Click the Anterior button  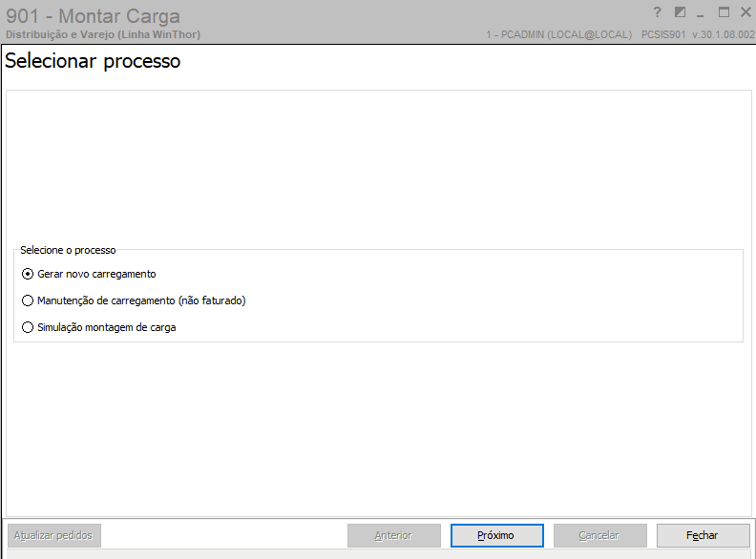(x=393, y=535)
